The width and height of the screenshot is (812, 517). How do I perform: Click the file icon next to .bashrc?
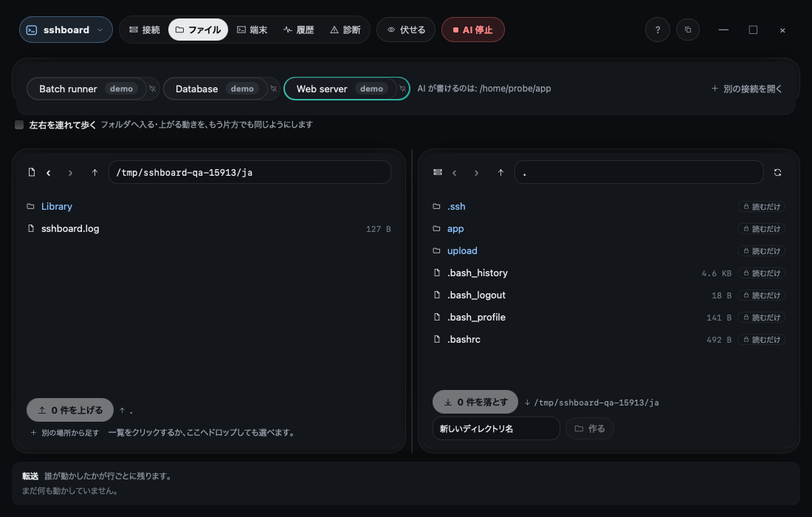pyautogui.click(x=436, y=339)
